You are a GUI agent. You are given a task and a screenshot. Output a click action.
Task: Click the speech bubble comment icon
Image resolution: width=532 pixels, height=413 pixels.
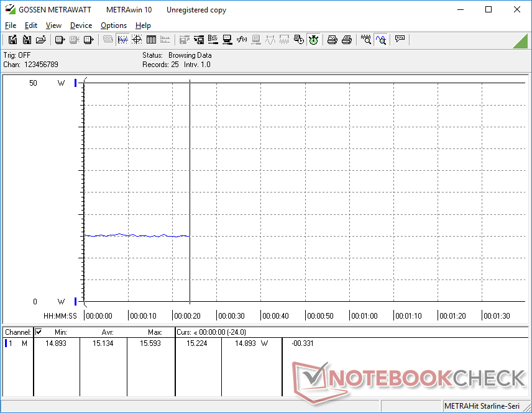tap(400, 39)
